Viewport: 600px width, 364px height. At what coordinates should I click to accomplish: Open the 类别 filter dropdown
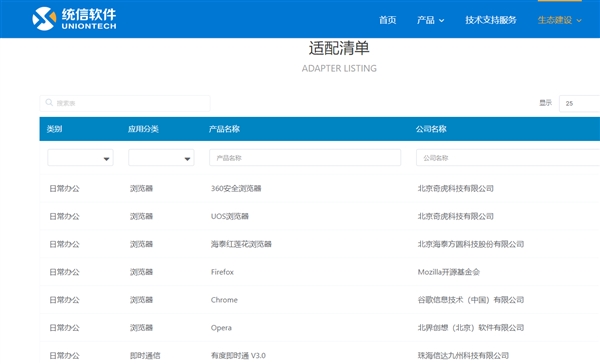pyautogui.click(x=80, y=157)
